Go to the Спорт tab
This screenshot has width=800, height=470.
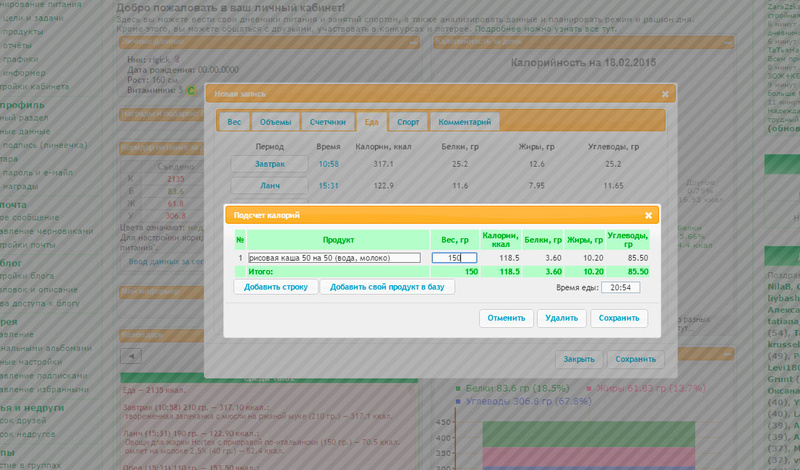click(408, 122)
